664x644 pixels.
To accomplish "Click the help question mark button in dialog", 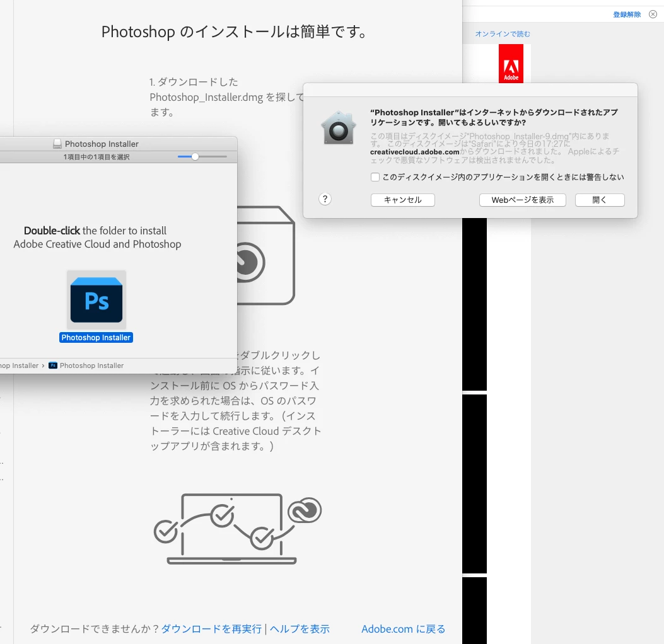I will (x=325, y=199).
